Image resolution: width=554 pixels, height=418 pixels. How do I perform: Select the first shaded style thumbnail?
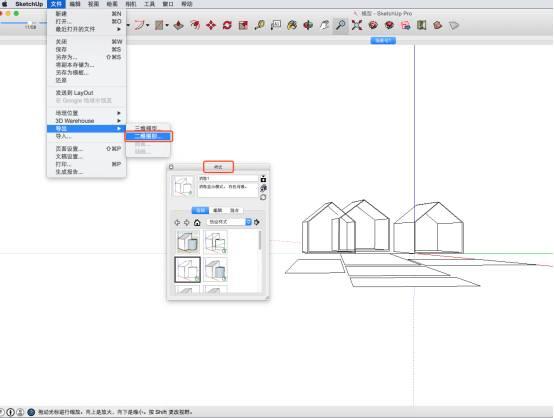[x=187, y=242]
